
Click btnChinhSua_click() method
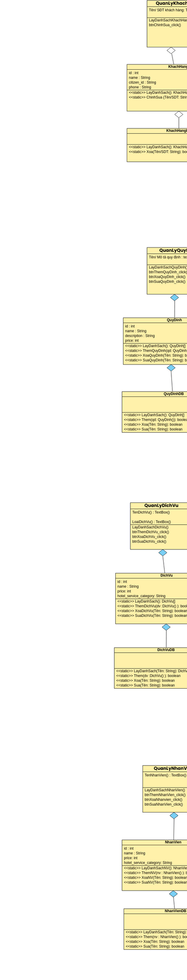165,24
